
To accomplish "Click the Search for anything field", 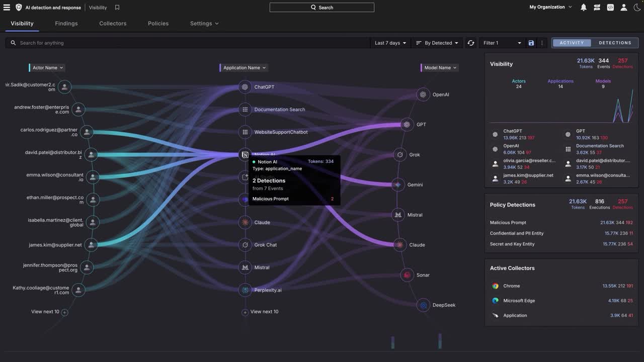I will [191, 43].
